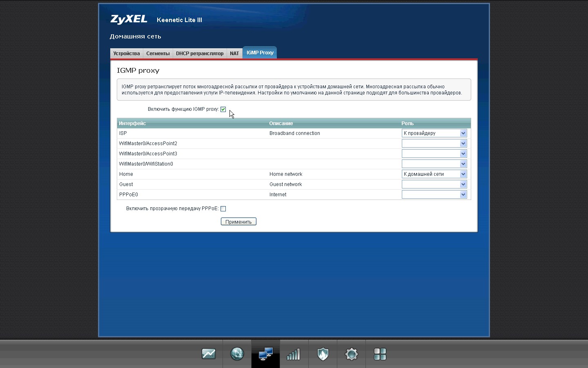The height and width of the screenshot is (368, 588).
Task: Open the role dropdown for PPPoE0
Action: 434,195
